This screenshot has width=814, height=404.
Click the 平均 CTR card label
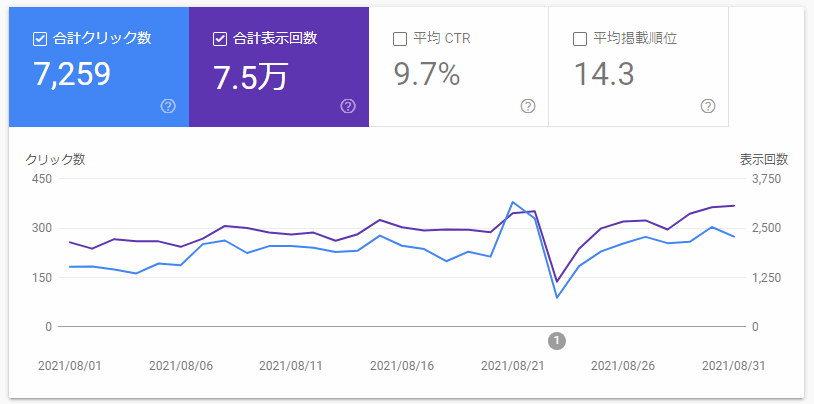442,39
